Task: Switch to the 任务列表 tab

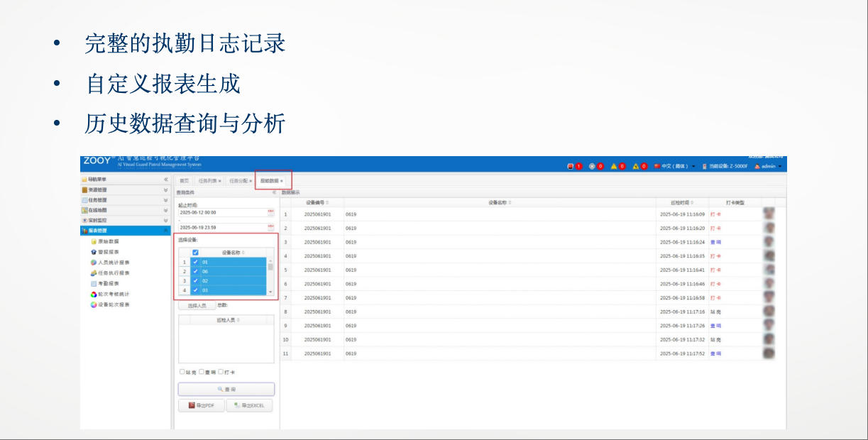Action: point(206,180)
